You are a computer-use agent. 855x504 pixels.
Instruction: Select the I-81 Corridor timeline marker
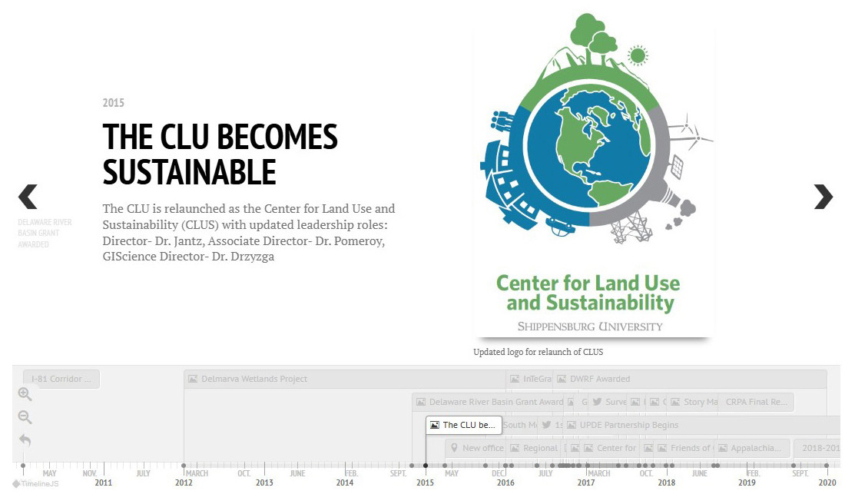coord(61,379)
